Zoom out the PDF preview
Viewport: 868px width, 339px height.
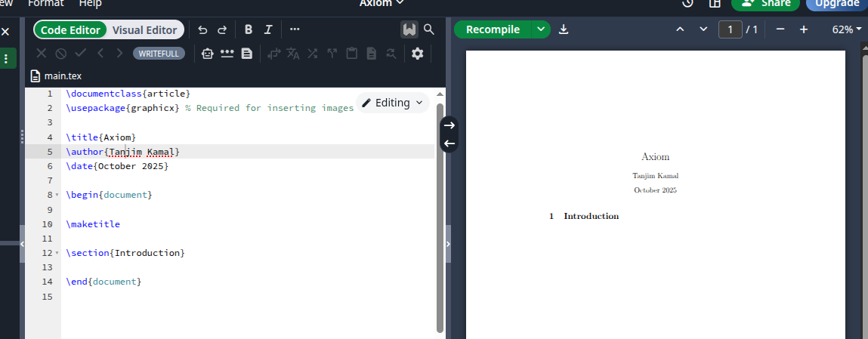[x=780, y=29]
